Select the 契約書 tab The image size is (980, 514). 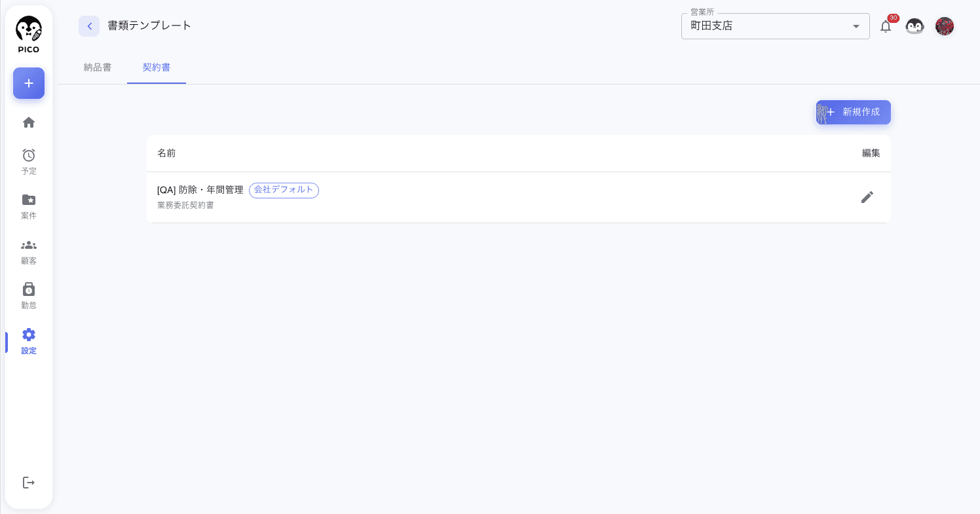click(x=157, y=67)
